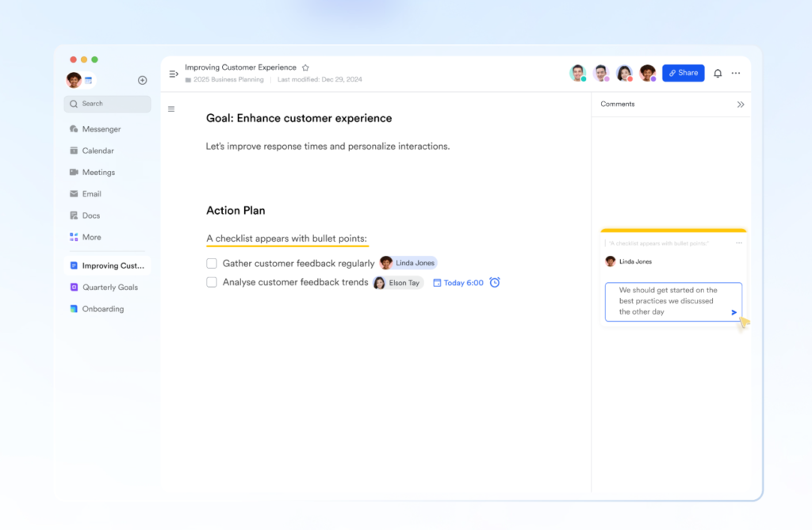Open the document outline icon
Screen dimensions: 812x530
171,109
